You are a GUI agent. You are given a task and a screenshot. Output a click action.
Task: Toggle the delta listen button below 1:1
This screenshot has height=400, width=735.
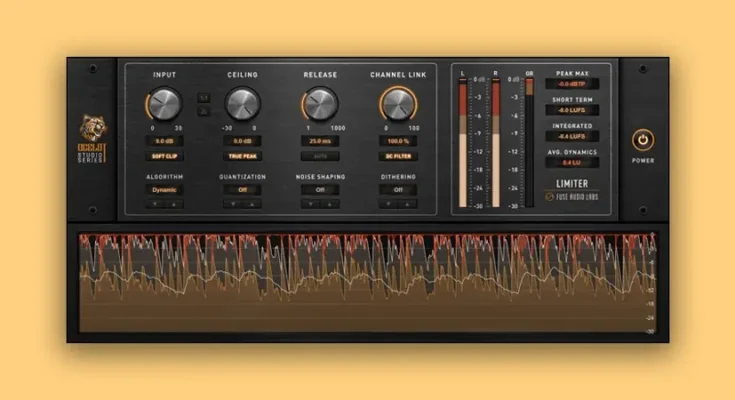203,111
